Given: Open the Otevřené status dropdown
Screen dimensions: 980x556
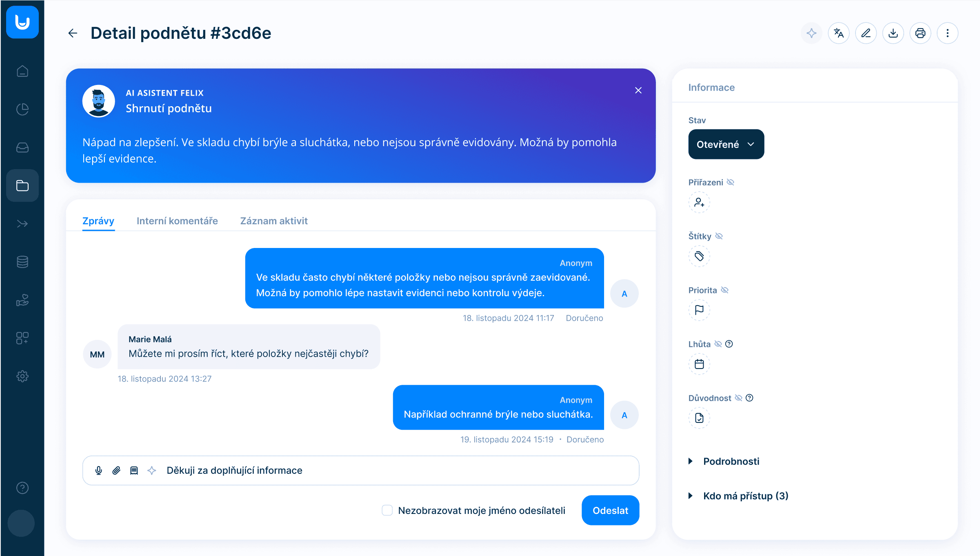Looking at the screenshot, I should (726, 144).
